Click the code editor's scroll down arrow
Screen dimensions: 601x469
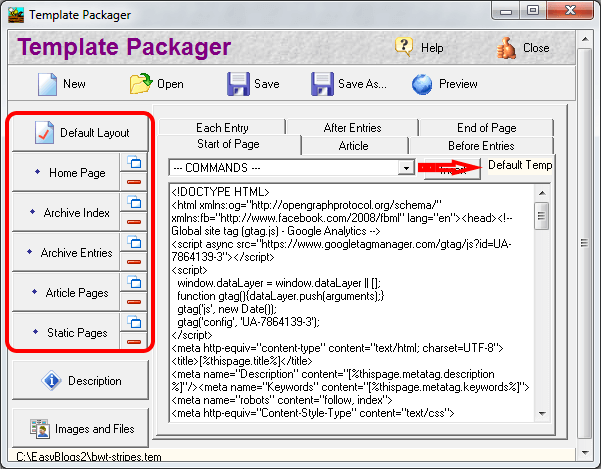pos(542,413)
